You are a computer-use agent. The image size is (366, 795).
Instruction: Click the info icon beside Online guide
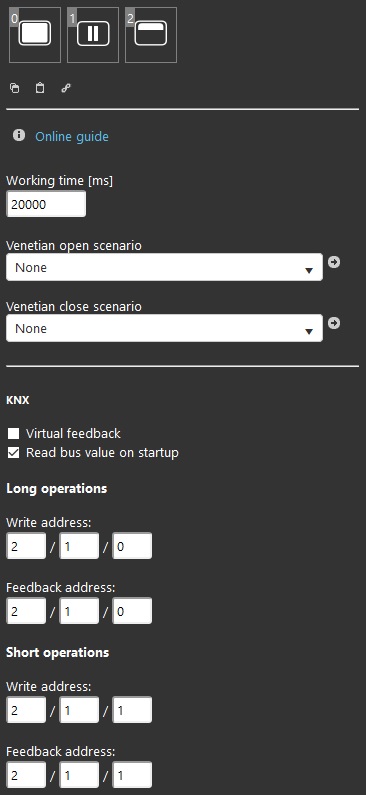[19, 135]
